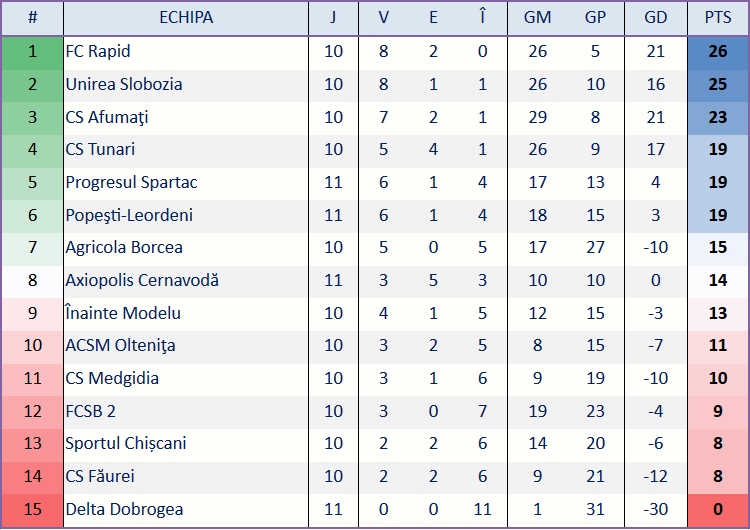This screenshot has width=750, height=530.
Task: Select the FCSB 2 team name
Action: (90, 411)
